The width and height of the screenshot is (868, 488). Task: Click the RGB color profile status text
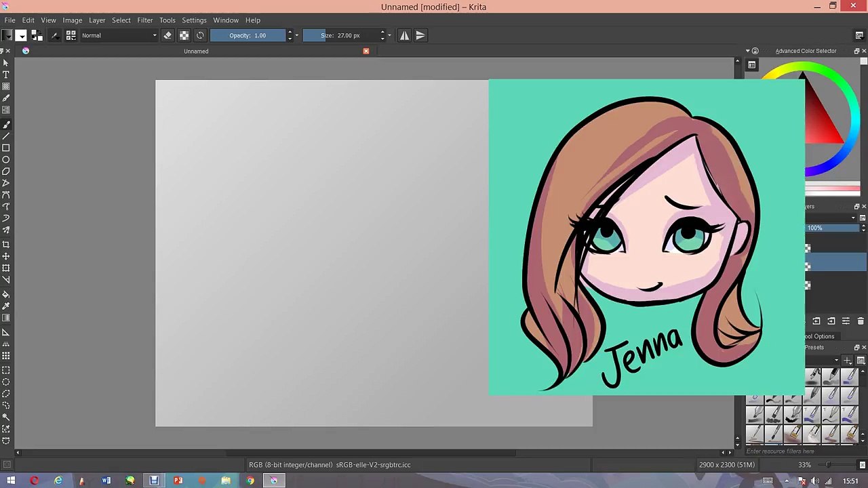pyautogui.click(x=330, y=465)
